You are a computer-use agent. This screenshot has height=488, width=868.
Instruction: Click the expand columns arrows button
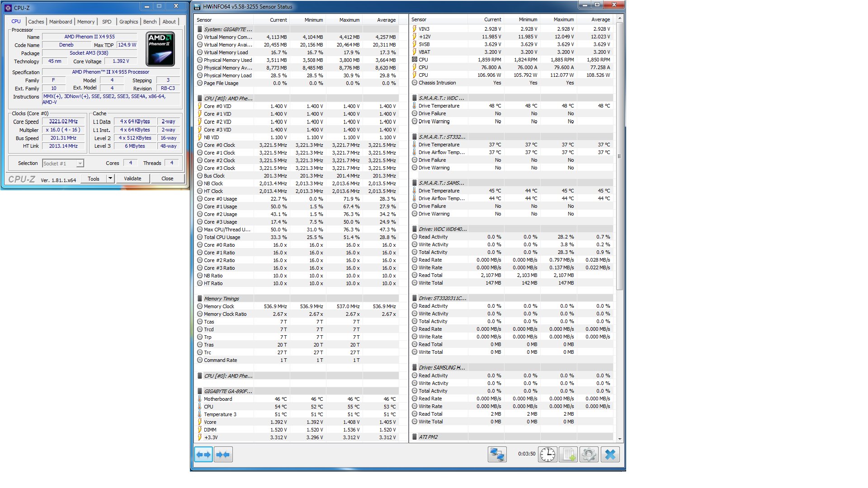tap(203, 455)
